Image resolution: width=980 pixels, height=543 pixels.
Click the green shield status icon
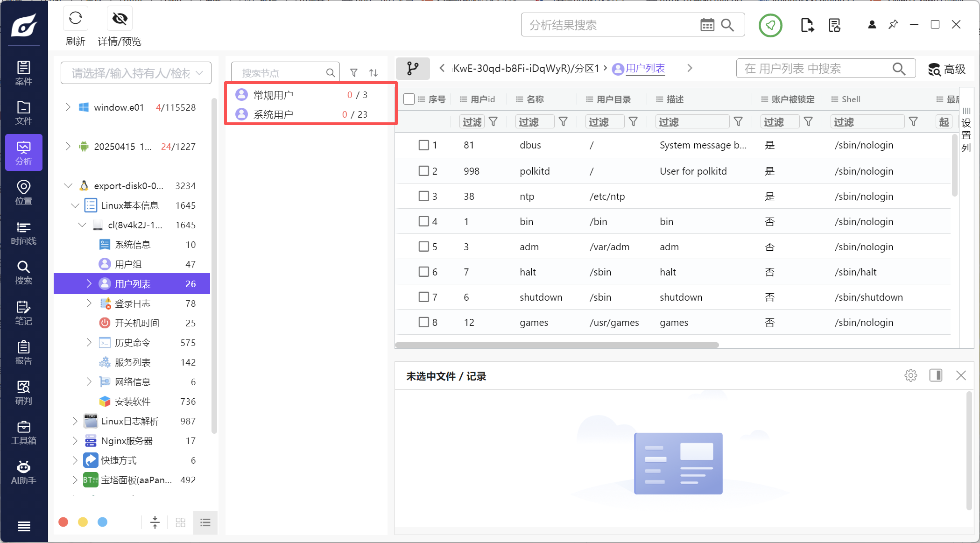pos(770,25)
